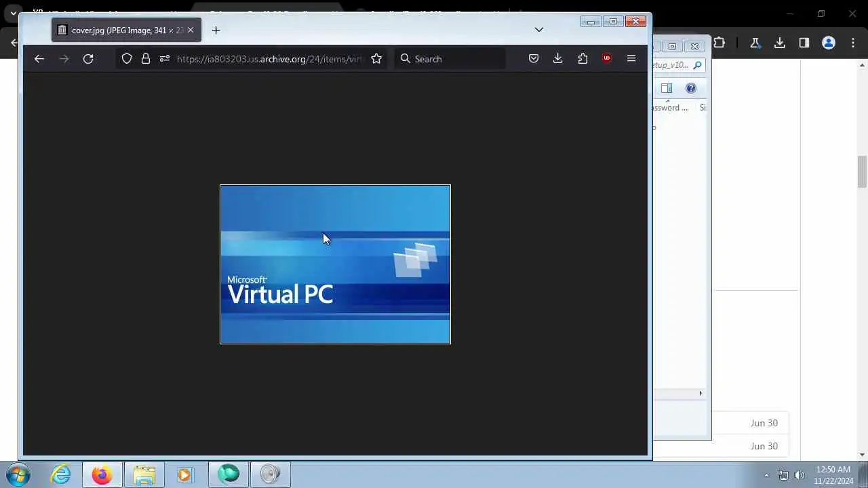Click Chrome scrollbar down arrow
Screen dimensions: 868x488
[862, 455]
